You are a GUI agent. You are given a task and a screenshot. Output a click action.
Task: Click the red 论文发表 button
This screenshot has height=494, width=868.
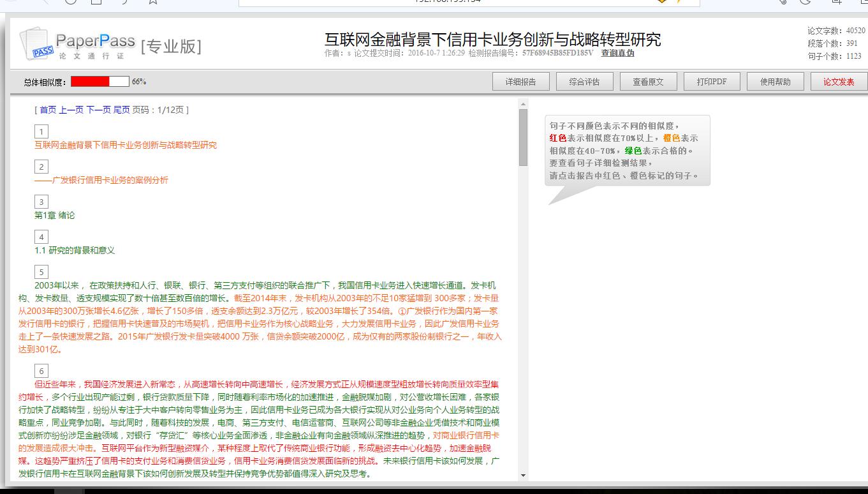839,82
